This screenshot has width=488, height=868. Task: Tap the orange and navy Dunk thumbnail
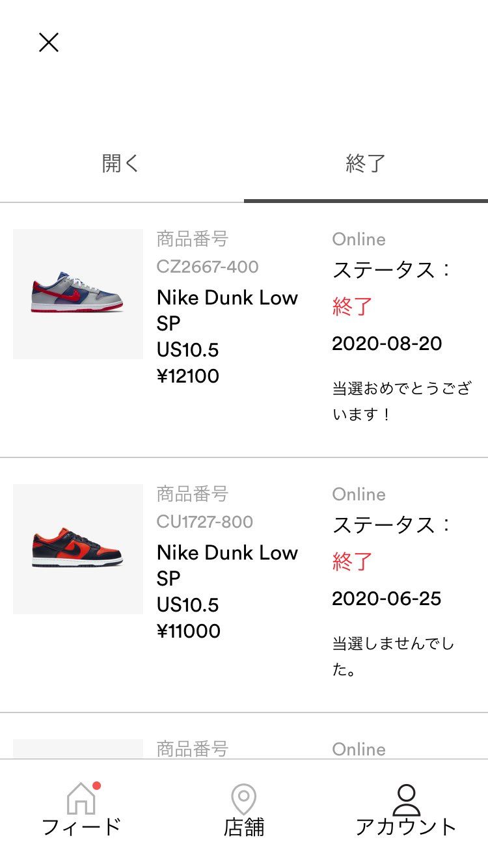click(78, 549)
